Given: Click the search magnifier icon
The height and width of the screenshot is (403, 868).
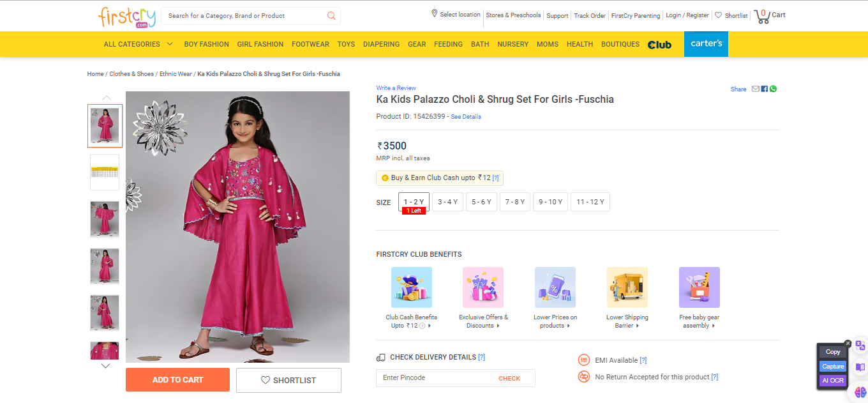Looking at the screenshot, I should 331,16.
